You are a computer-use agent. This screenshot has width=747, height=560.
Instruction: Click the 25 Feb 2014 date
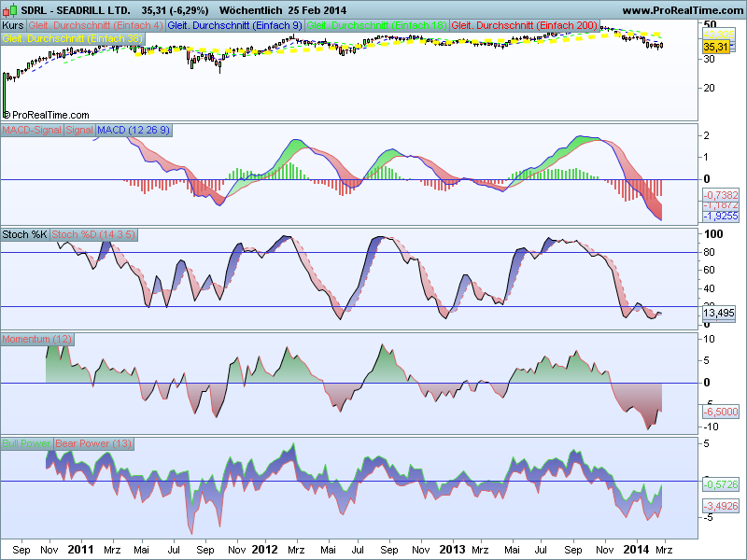tap(317, 10)
